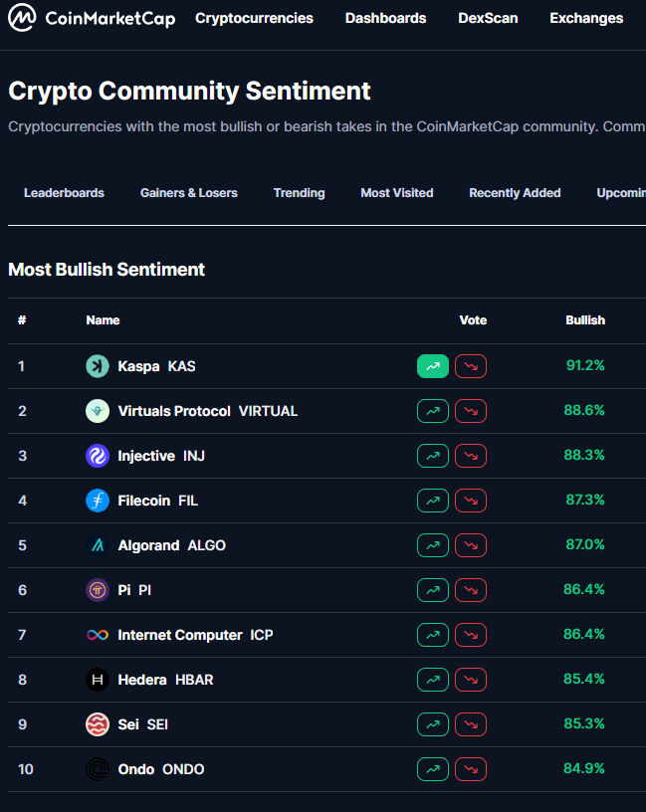Viewport: 646px width, 812px height.
Task: Open the Virtuals Protocol VIRTUAL page
Action: coord(207,411)
